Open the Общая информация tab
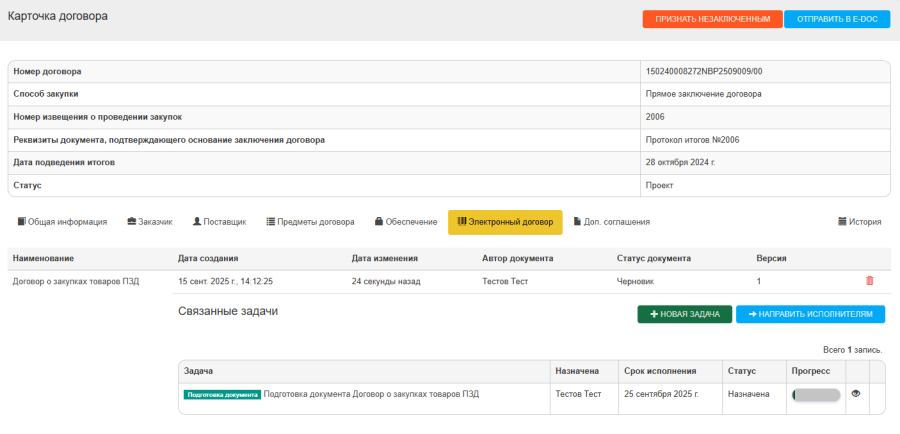This screenshot has height=434, width=900. 62,222
